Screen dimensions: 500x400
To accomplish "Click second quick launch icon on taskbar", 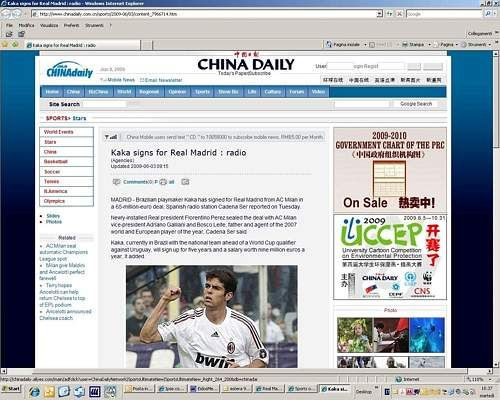I will (49, 391).
